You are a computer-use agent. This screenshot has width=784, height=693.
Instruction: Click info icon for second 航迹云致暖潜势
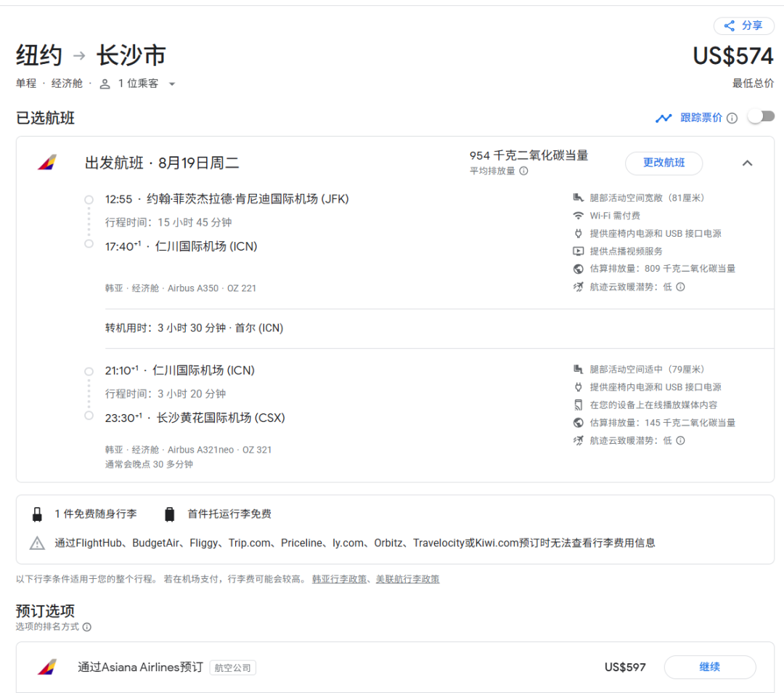(x=680, y=441)
